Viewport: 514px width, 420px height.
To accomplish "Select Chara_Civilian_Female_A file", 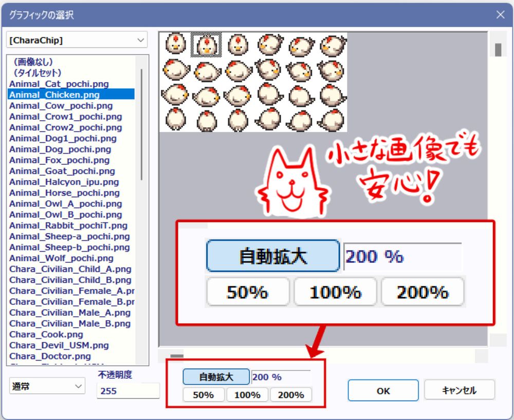I will tap(71, 291).
